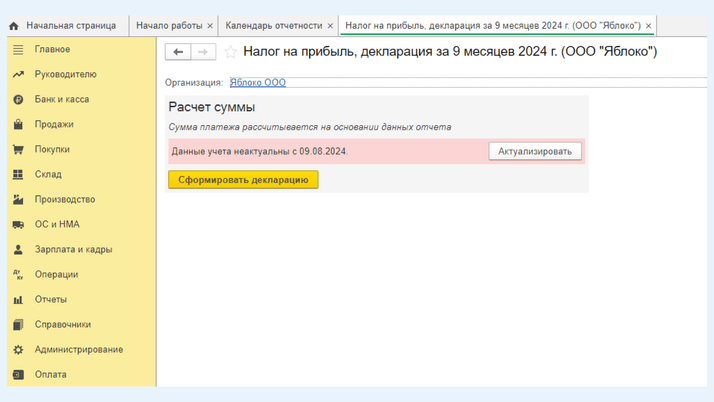Click 'Данные учета неактуальны с 09.08.2024' message
Viewport: 714px width, 402px height.
260,152
